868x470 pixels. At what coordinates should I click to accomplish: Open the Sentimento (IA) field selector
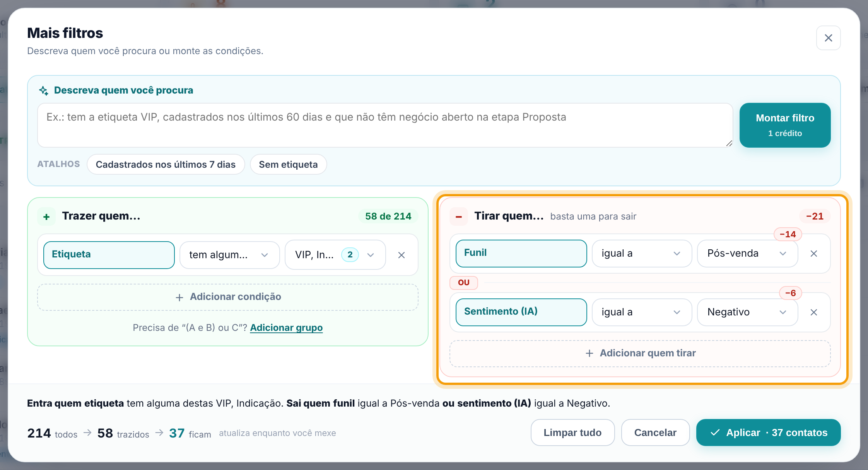click(x=521, y=312)
